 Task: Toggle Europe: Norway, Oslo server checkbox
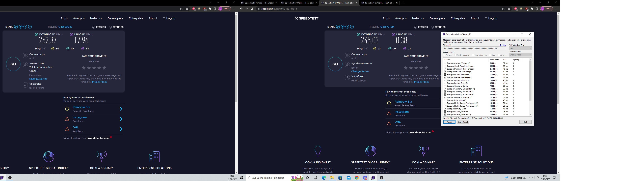coord(445,109)
